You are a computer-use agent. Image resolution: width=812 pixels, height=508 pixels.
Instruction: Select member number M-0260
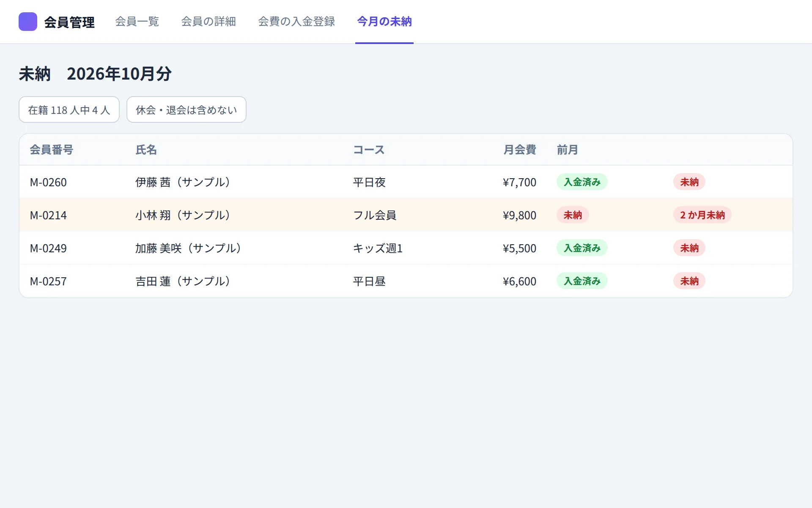48,182
